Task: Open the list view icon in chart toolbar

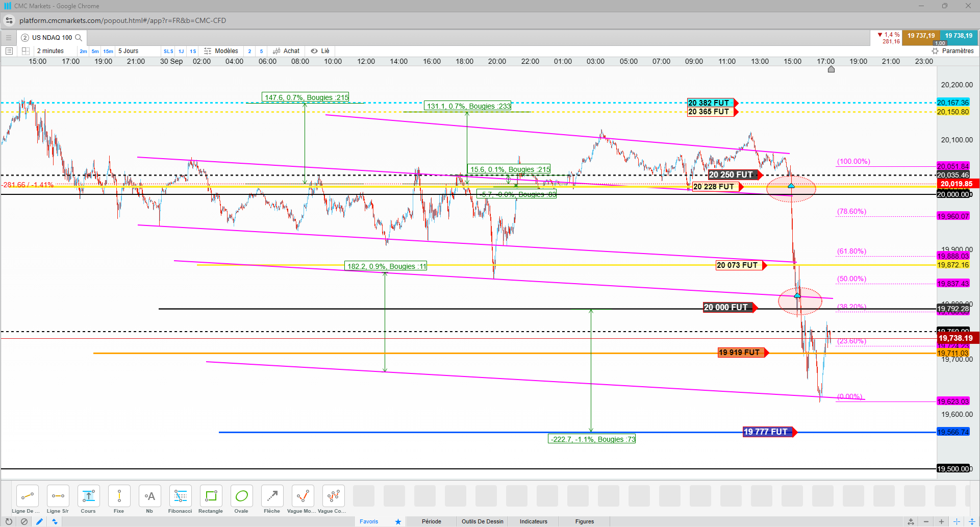Action: [9, 51]
